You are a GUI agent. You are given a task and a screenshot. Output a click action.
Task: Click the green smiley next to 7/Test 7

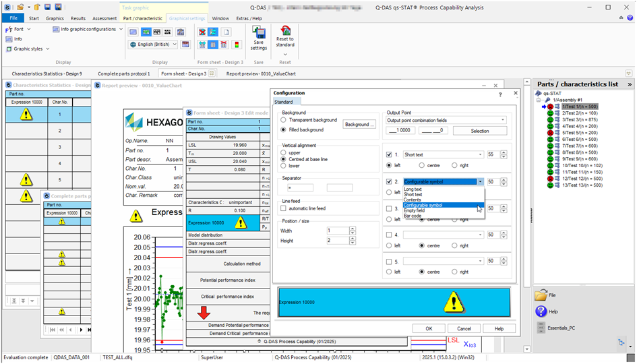(551, 146)
